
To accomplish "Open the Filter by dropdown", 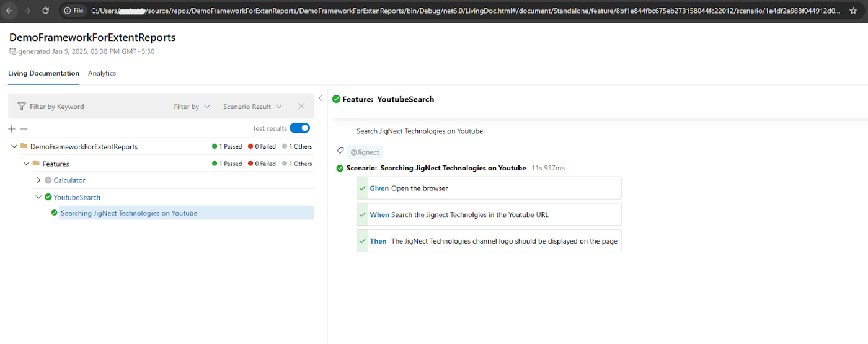I will [192, 107].
